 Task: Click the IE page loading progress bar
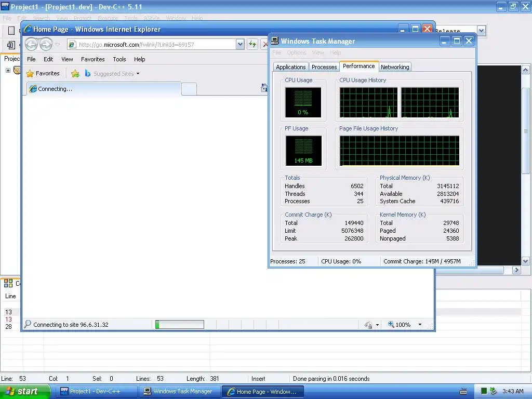coord(179,325)
